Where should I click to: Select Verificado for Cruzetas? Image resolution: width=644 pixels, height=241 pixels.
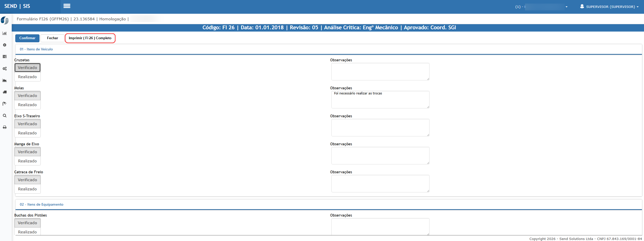pyautogui.click(x=28, y=68)
